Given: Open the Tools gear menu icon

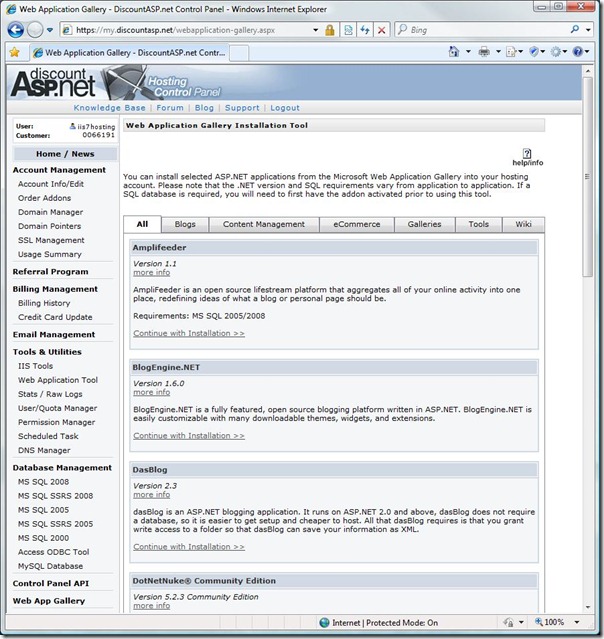Looking at the screenshot, I should [558, 52].
